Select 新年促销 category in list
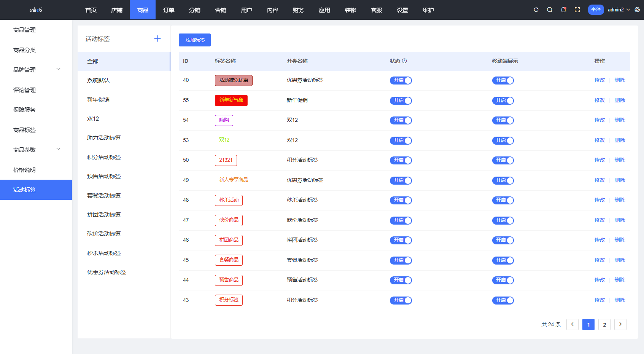This screenshot has width=644, height=354. pos(98,100)
